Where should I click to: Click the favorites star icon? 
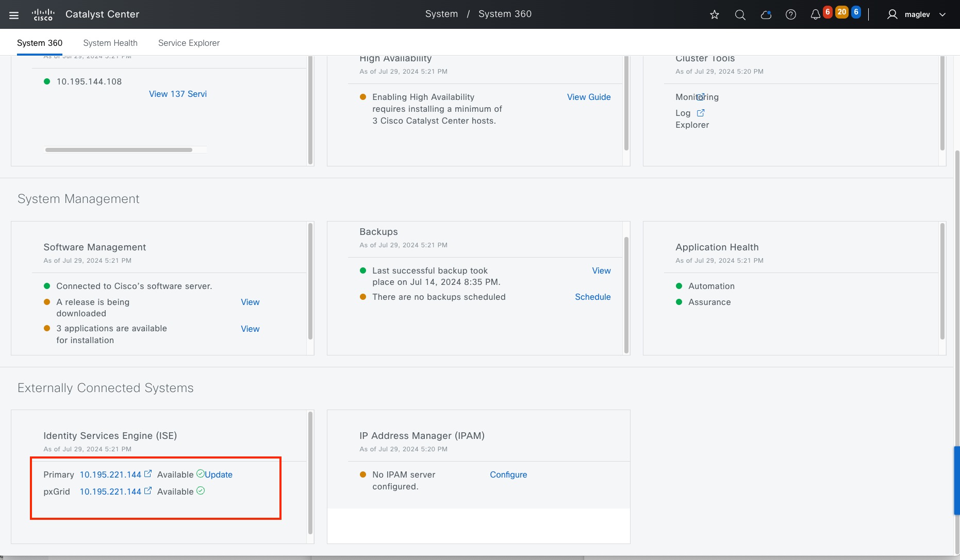tap(715, 15)
